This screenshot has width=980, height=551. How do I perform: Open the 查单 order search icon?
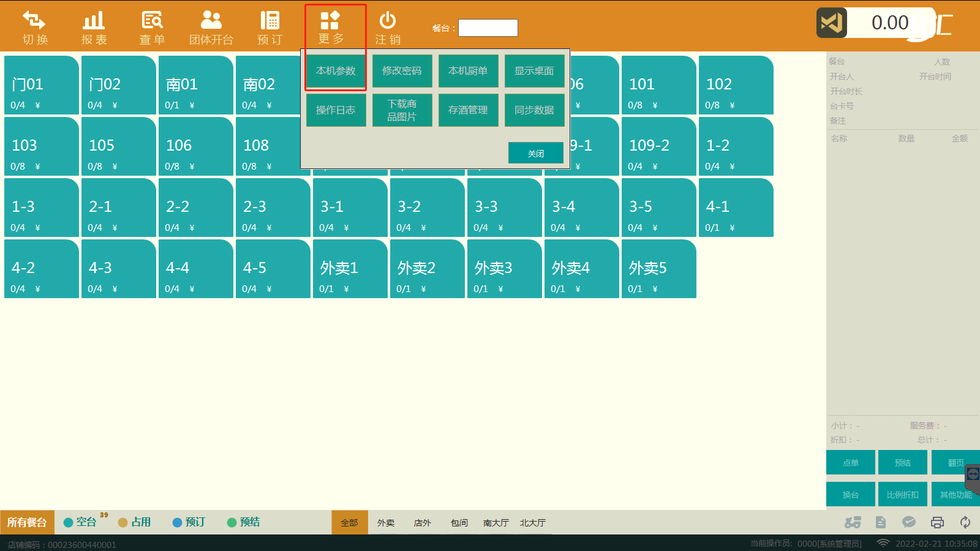click(x=153, y=21)
